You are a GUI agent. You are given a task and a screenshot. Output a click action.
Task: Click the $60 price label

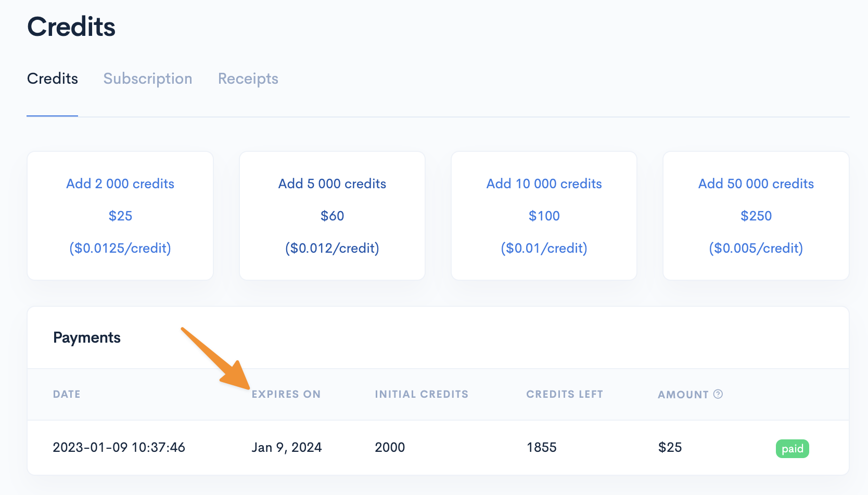332,216
